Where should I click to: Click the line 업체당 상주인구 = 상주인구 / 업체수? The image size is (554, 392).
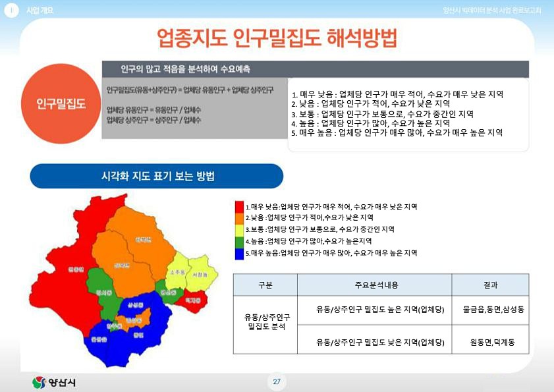(153, 120)
